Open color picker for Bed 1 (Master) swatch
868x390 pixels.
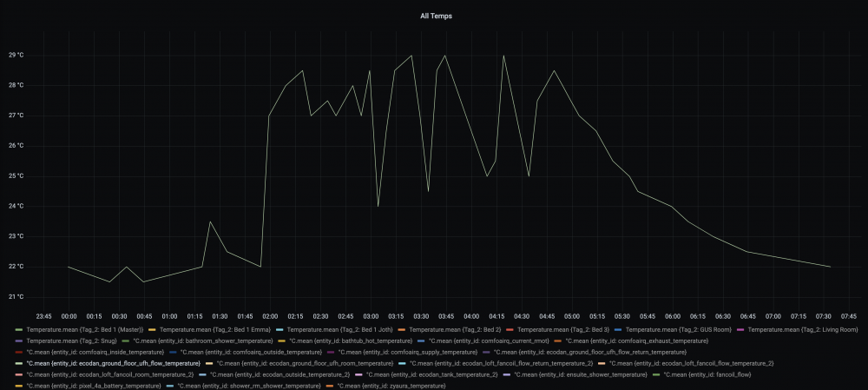point(19,329)
